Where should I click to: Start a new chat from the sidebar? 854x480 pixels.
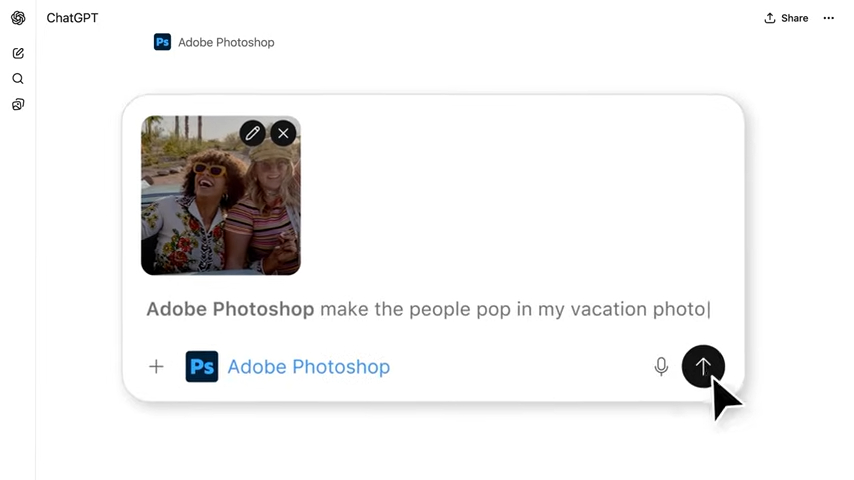click(18, 53)
